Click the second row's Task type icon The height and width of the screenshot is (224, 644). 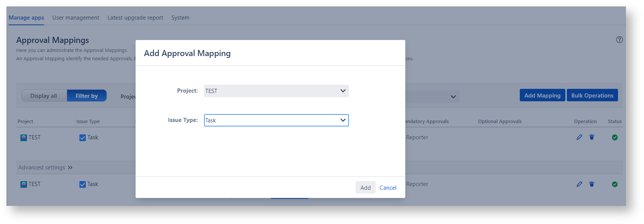(82, 184)
